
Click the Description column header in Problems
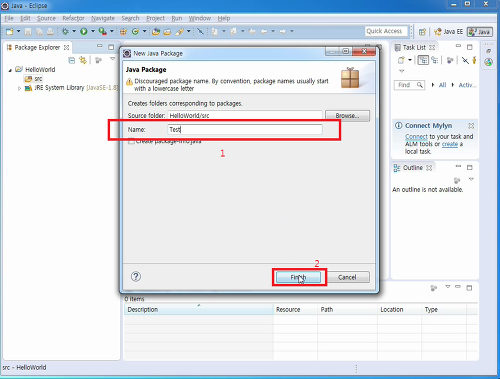tap(199, 310)
